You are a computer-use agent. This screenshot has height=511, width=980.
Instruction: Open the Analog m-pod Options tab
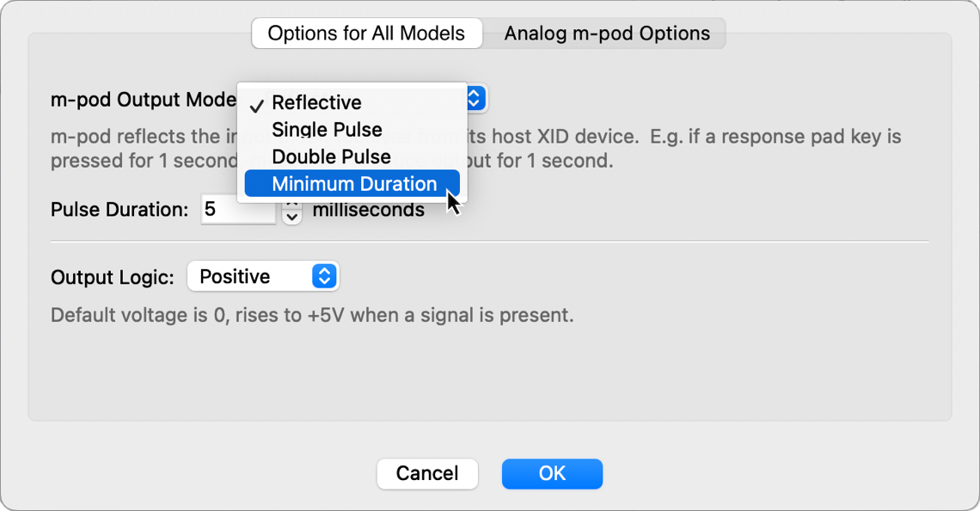(606, 34)
